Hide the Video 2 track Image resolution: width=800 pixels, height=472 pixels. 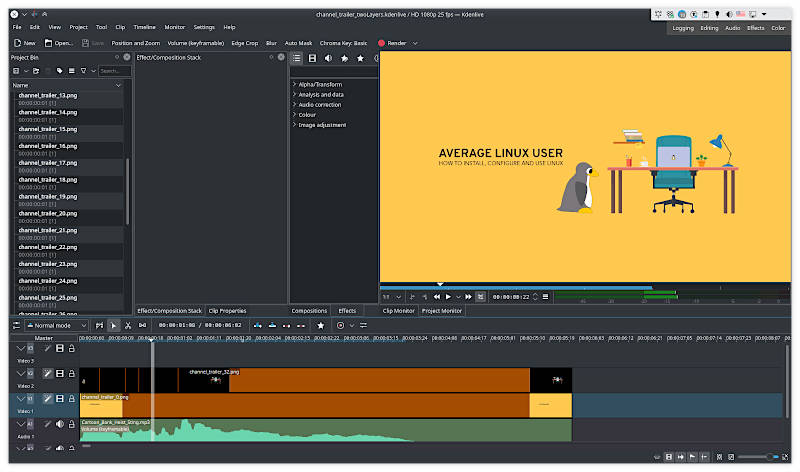point(60,374)
